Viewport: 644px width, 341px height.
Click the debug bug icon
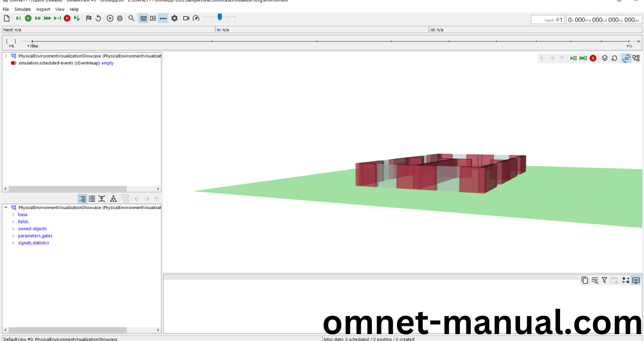(120, 18)
